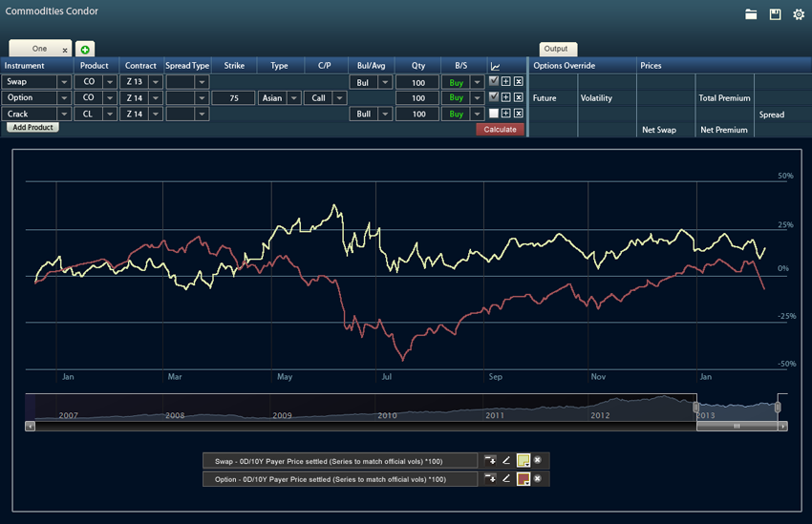Screen dimensions: 812x524
Task: Click right handle of range selector
Action: (x=778, y=408)
